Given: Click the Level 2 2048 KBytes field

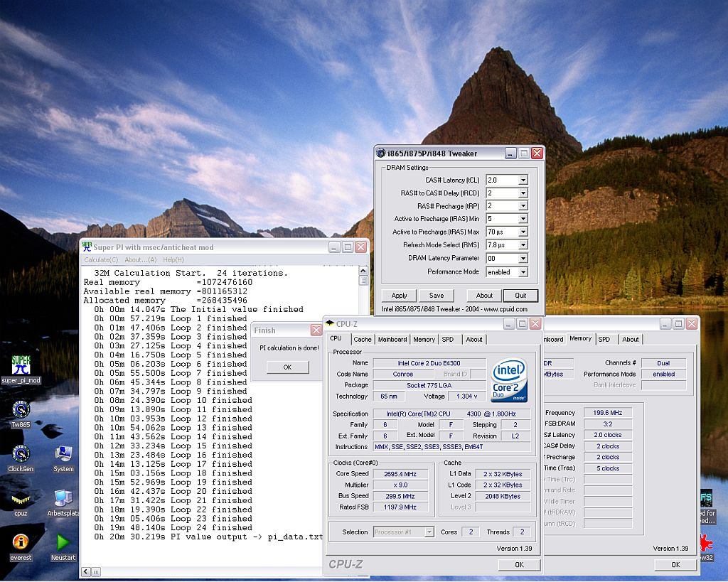Looking at the screenshot, I should click(503, 496).
